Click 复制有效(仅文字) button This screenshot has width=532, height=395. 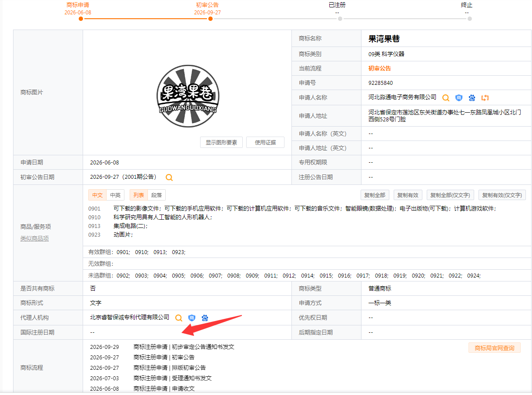tap(502, 195)
